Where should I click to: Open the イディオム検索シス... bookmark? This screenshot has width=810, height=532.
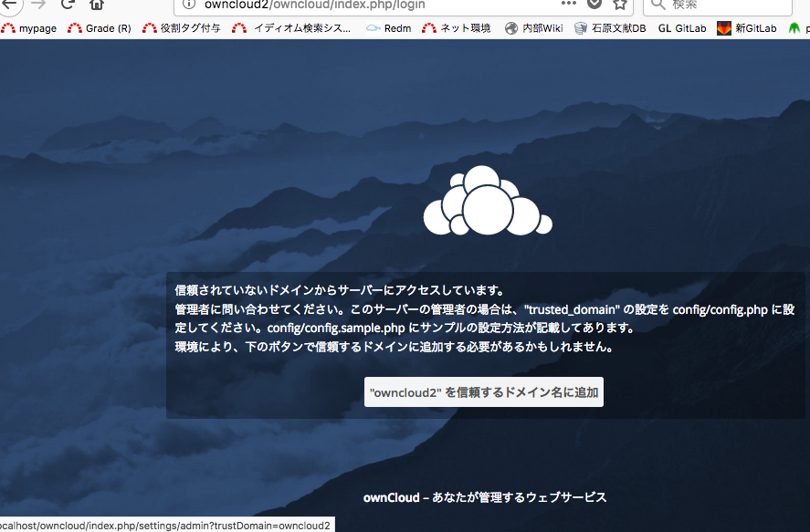point(292,28)
